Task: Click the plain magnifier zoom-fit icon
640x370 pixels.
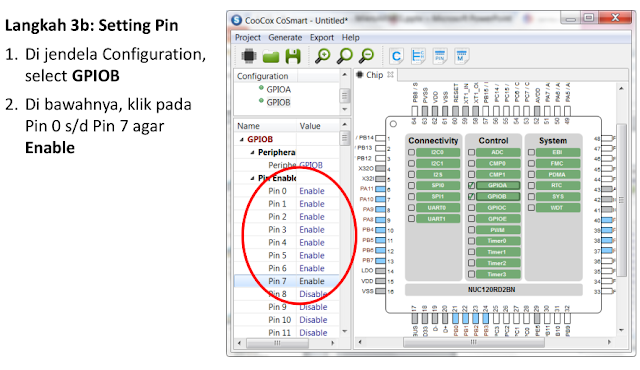Action: tap(344, 55)
